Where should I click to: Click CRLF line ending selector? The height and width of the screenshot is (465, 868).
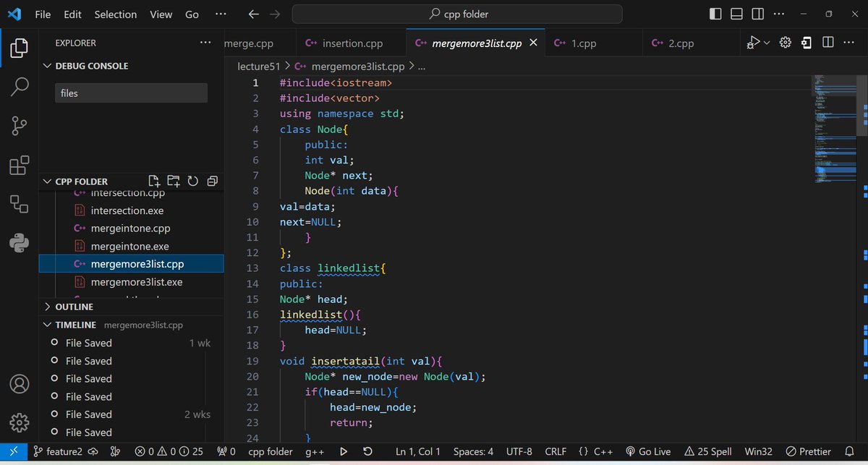tap(556, 451)
